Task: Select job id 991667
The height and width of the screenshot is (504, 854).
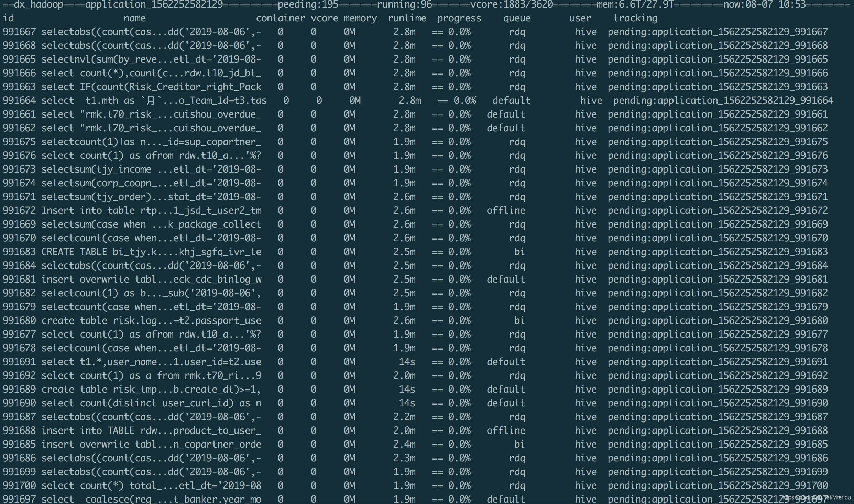Action: pos(19,32)
